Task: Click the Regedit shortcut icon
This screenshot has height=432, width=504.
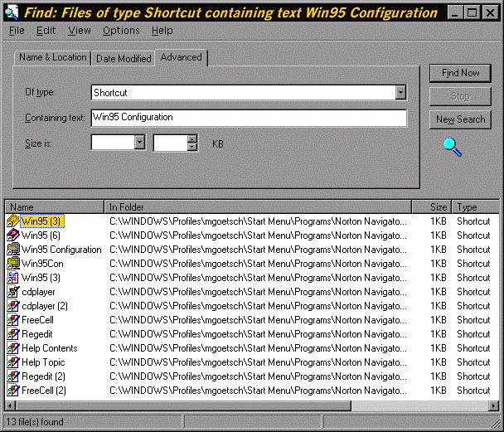Action: coord(13,334)
